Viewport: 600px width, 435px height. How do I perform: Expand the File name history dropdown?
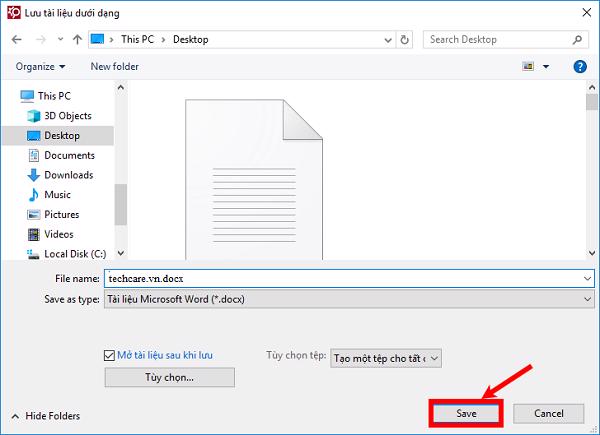point(586,279)
